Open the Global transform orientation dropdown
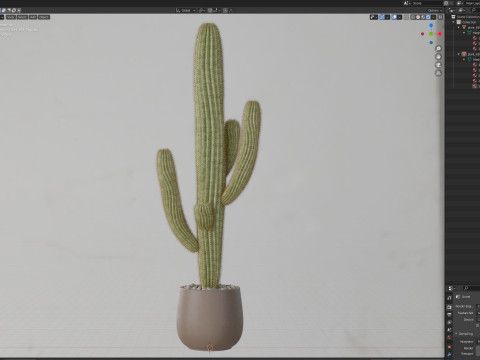480x360 pixels. (185, 10)
